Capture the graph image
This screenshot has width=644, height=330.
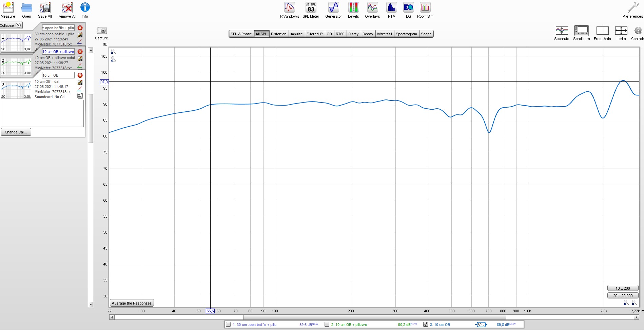click(x=101, y=33)
